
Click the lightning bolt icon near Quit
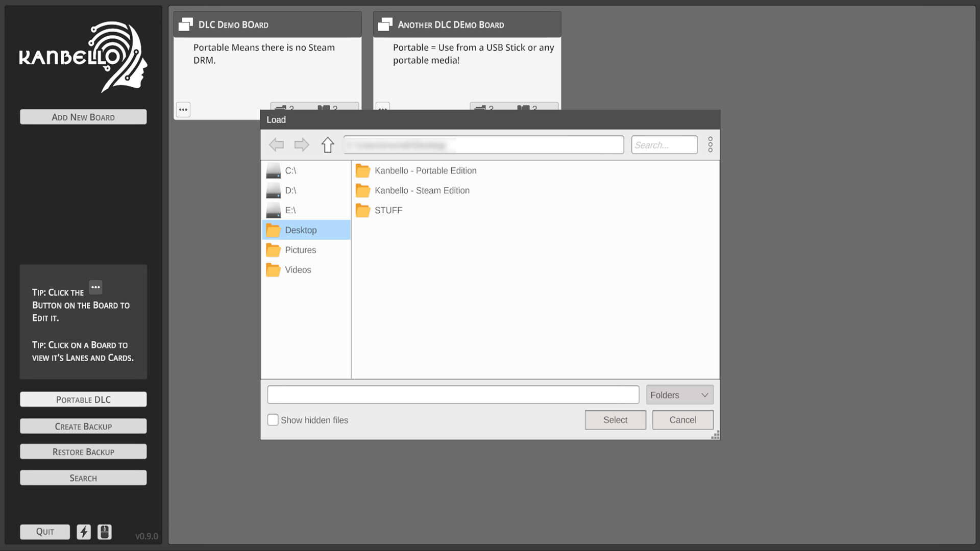tap(84, 532)
